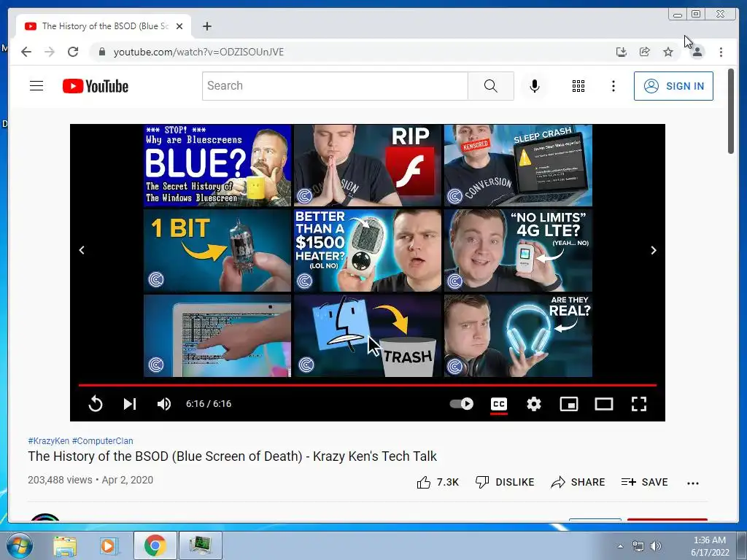
Task: Show hidden system tray icons
Action: pyautogui.click(x=620, y=546)
